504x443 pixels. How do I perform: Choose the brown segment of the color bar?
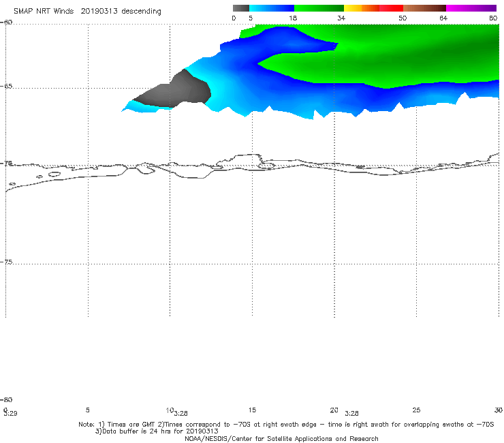pos(424,8)
